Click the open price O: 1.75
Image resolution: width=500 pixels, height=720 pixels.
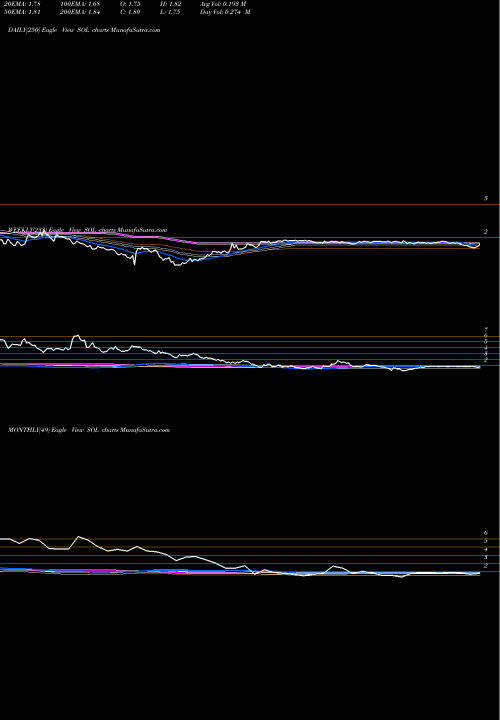pos(131,4)
